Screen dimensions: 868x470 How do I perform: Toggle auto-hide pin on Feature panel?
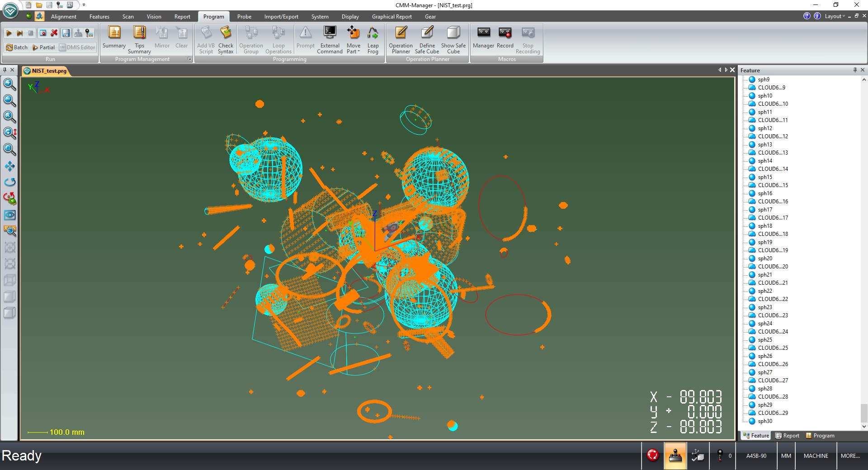click(x=855, y=70)
